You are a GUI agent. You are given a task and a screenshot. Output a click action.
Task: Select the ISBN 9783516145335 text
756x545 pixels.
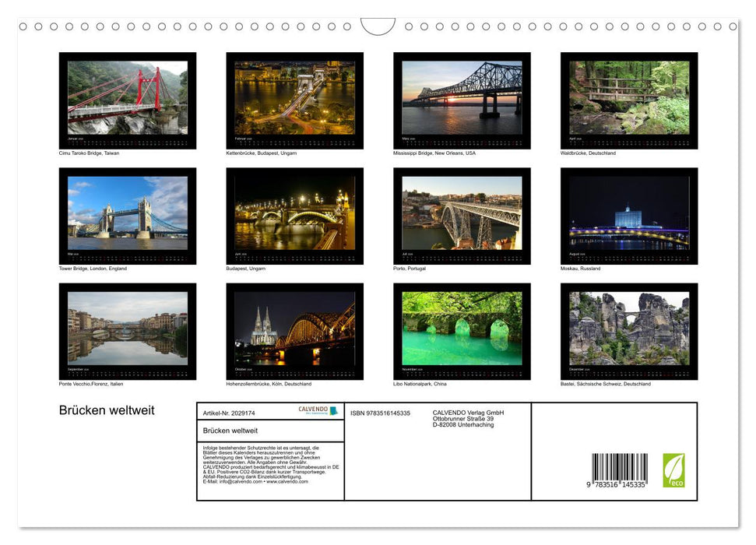[381, 412]
